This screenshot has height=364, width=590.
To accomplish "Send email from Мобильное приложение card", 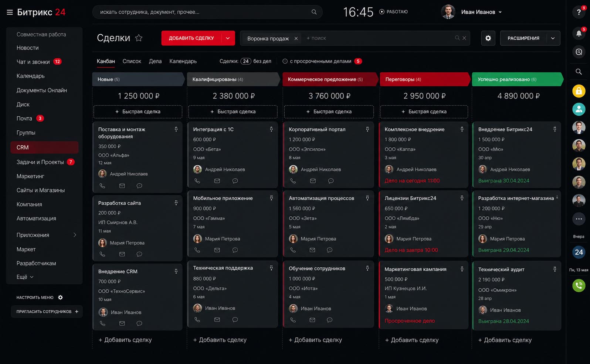I will 217,250.
